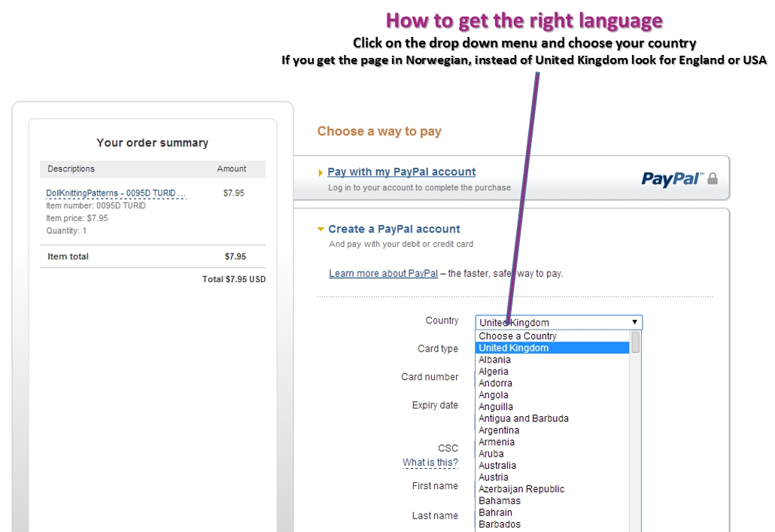Click the First name field label
775x532 pixels.
435,486
